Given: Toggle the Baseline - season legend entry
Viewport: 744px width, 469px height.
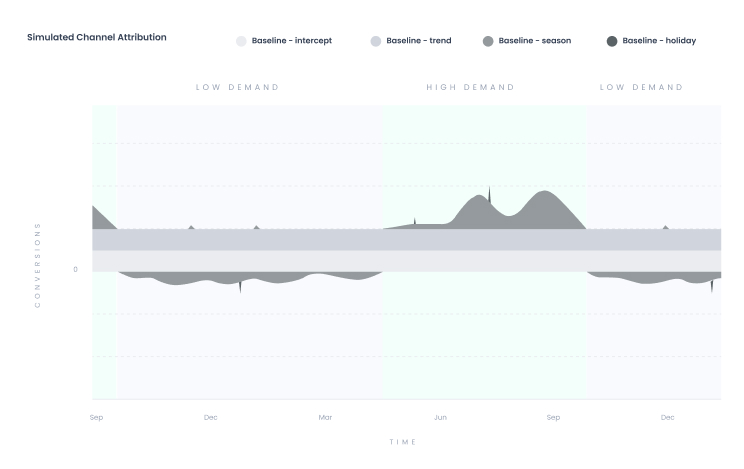Looking at the screenshot, I should pyautogui.click(x=527, y=41).
